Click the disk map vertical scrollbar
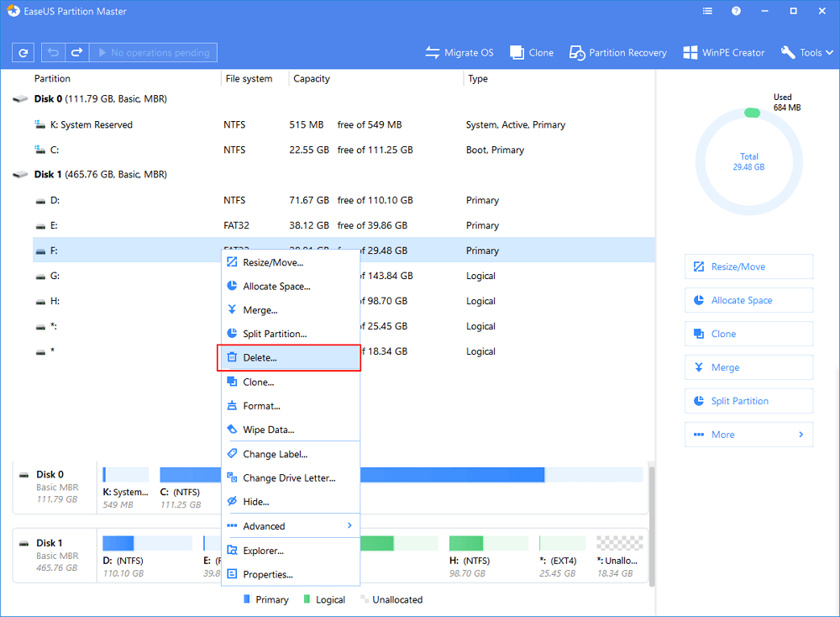The width and height of the screenshot is (840, 617). click(x=652, y=525)
